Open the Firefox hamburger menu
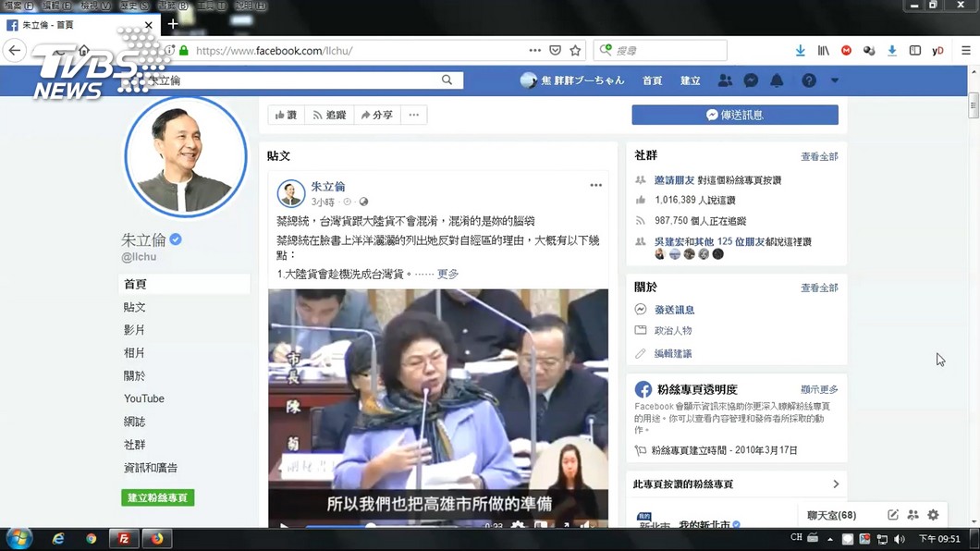 coord(965,51)
